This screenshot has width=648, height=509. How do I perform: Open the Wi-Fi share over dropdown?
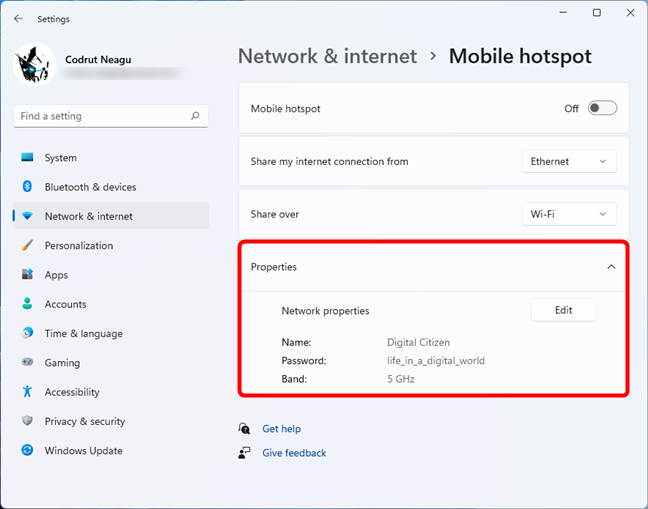(x=569, y=214)
